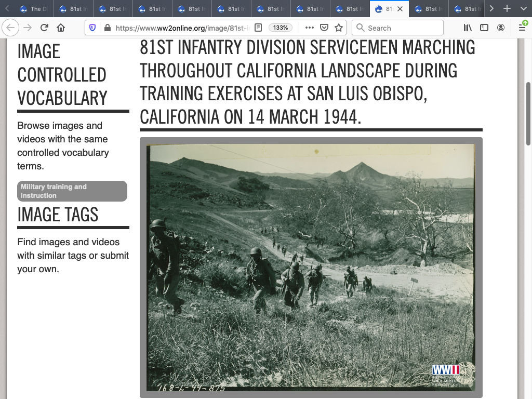532x399 pixels.
Task: Open tracking protection shield info
Action: [x=92, y=28]
